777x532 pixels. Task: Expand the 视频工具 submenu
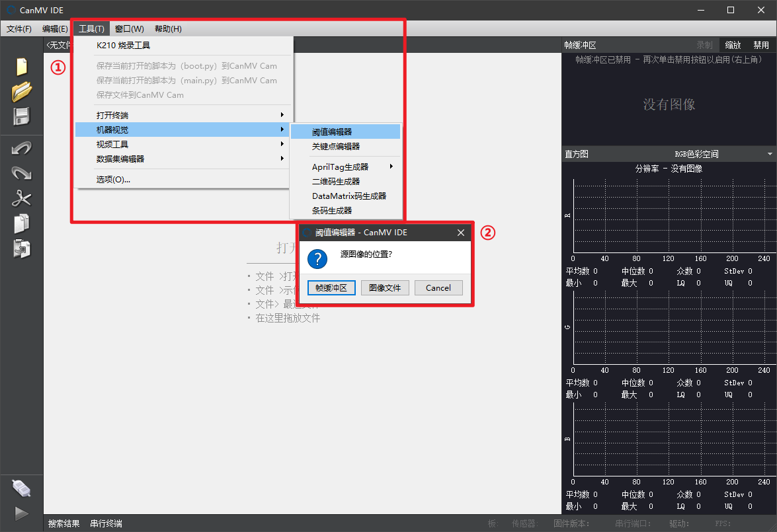click(183, 144)
